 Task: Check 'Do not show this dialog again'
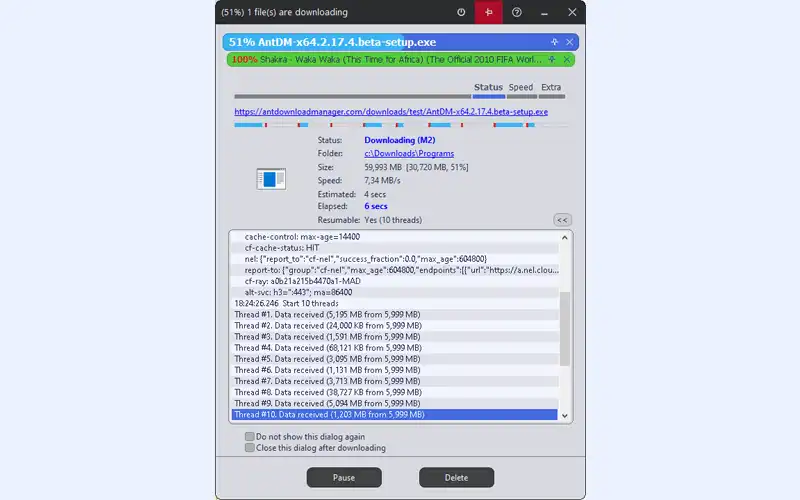click(249, 437)
